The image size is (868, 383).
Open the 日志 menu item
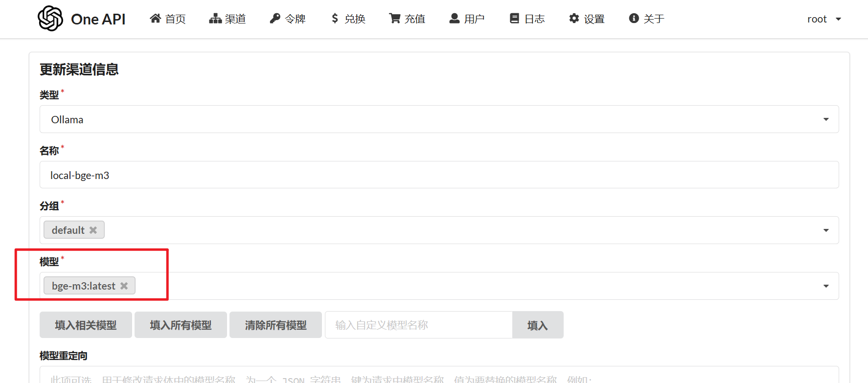pos(527,19)
